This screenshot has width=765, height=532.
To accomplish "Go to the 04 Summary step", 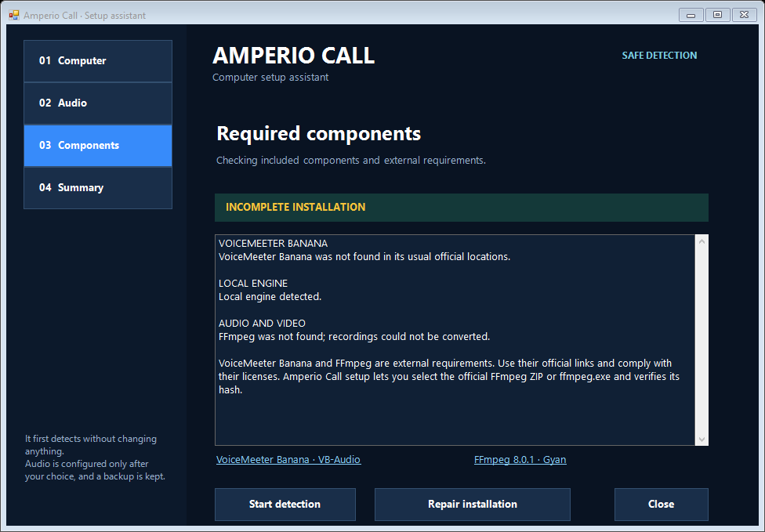I will [97, 188].
